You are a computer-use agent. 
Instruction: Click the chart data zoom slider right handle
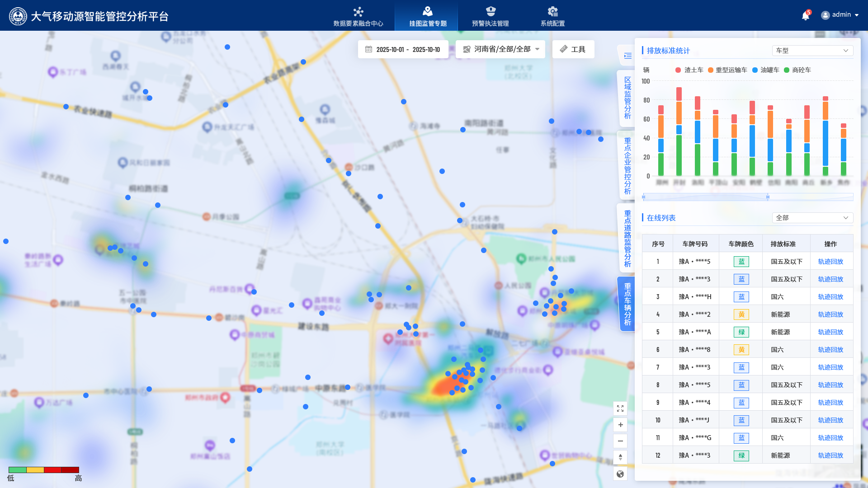click(x=768, y=197)
